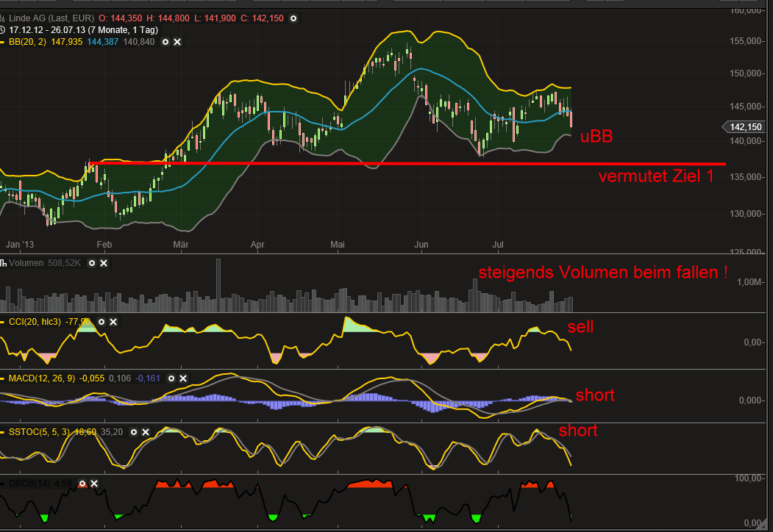This screenshot has height=532, width=773.
Task: Click the 100,00 label on the OBOS axis
Action: coord(748,478)
